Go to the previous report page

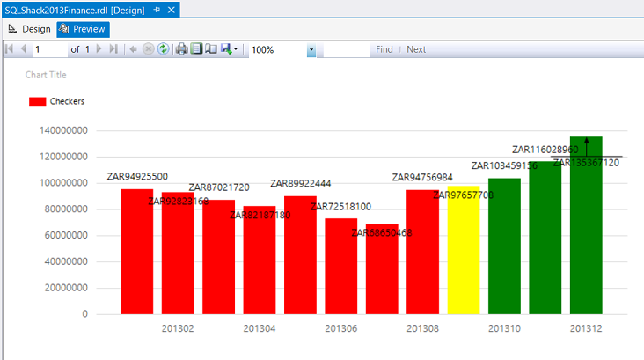click(x=24, y=49)
